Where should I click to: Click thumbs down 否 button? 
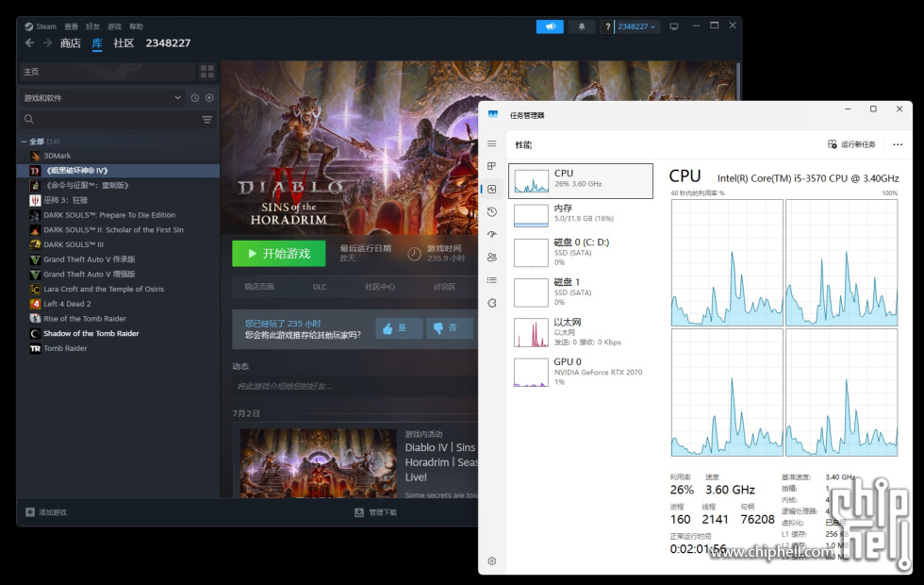450,328
